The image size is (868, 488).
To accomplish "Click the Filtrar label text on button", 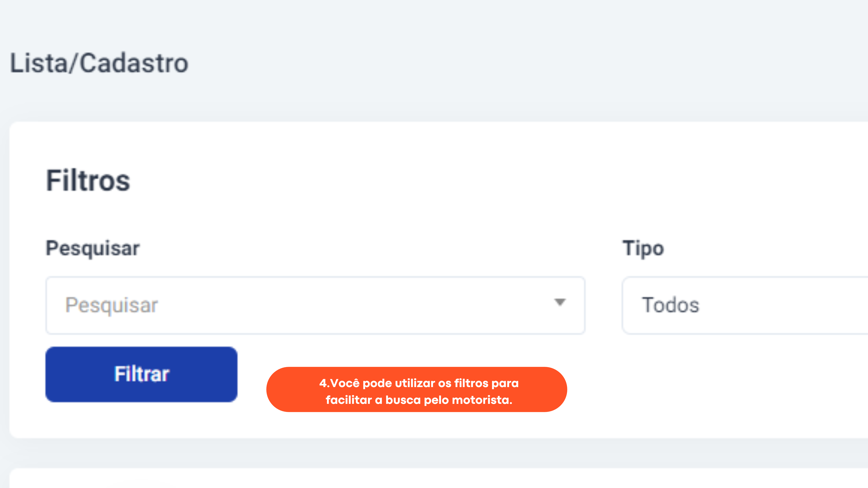I will tap(141, 374).
